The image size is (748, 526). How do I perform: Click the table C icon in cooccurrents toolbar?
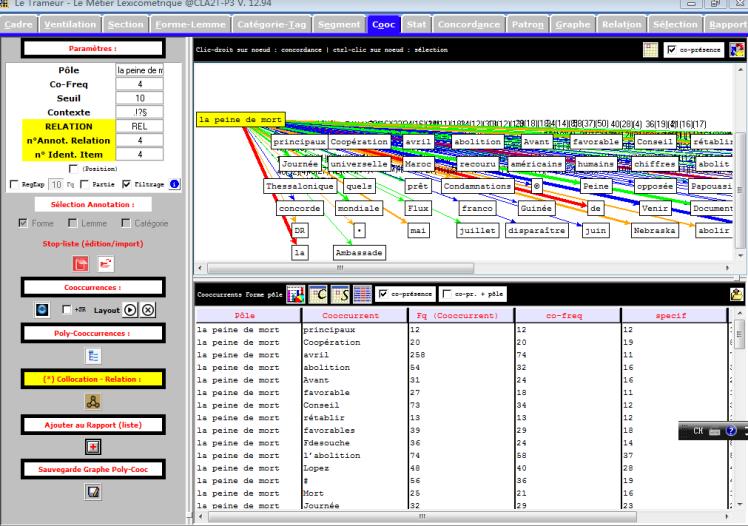318,294
